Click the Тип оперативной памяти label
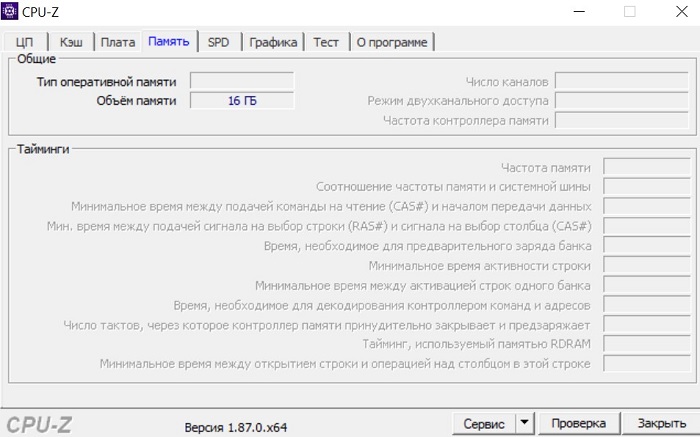The width and height of the screenshot is (700, 437). pos(106,82)
